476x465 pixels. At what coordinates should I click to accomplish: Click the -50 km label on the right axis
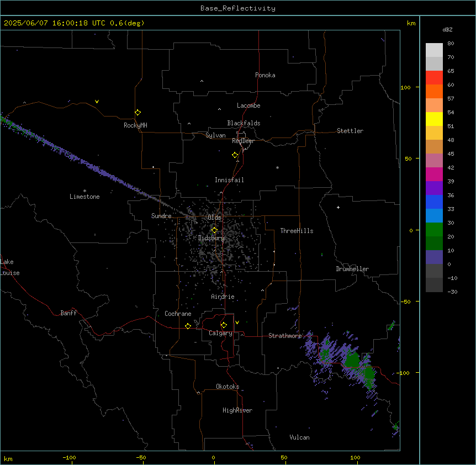[406, 302]
